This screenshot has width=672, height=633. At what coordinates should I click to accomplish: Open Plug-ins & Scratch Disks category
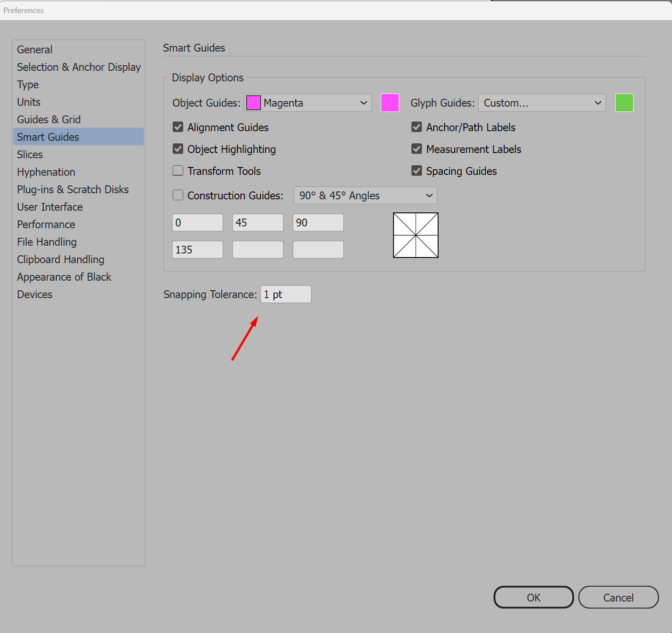[x=79, y=189]
